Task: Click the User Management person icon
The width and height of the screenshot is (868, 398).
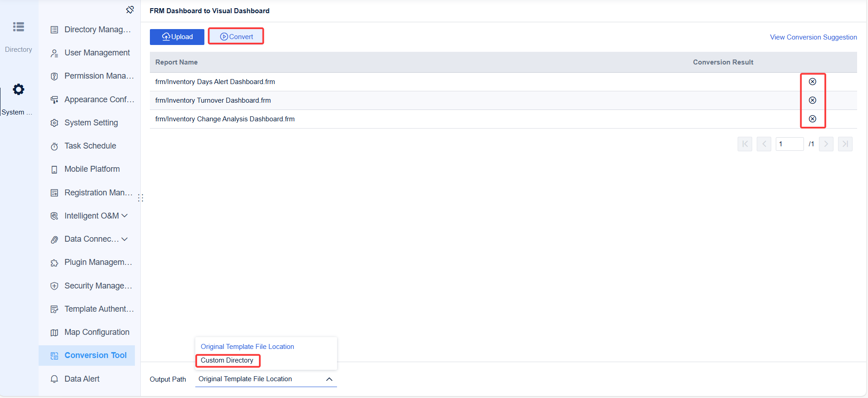Action: [x=55, y=53]
